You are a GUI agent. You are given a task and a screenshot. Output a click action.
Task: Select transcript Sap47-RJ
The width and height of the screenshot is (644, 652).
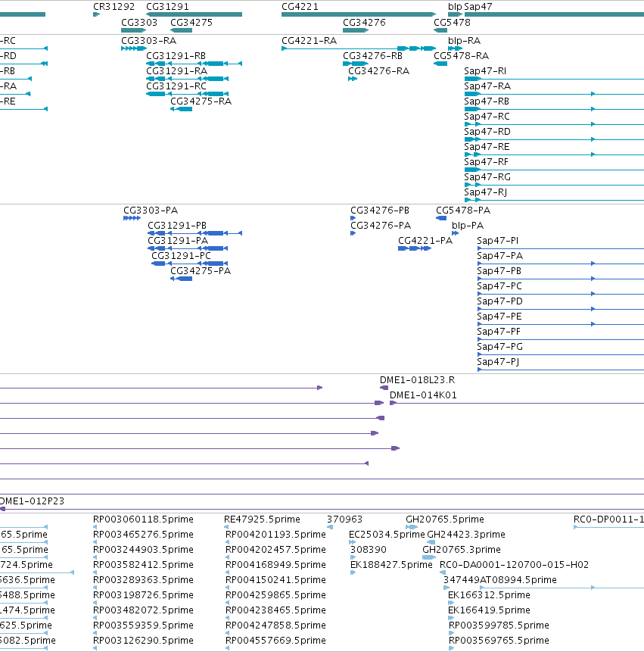485,192
